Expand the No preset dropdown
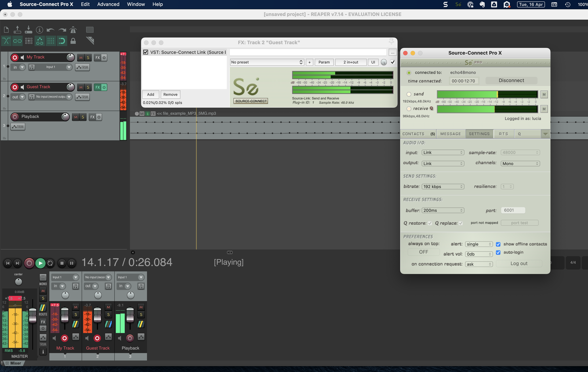The width and height of the screenshot is (588, 372). (267, 62)
